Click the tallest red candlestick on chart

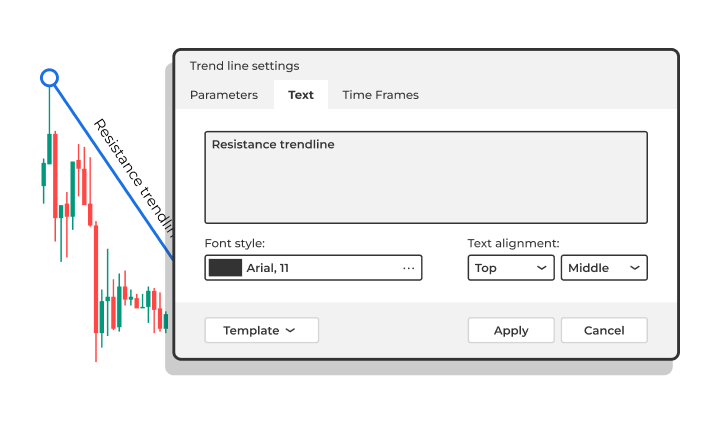click(97, 280)
